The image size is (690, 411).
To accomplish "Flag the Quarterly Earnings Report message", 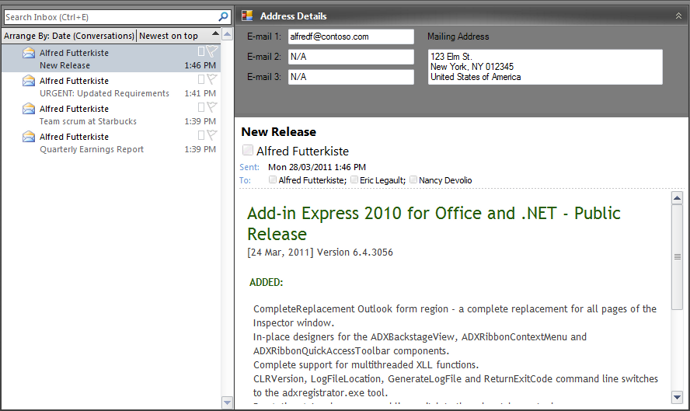I will pos(212,135).
